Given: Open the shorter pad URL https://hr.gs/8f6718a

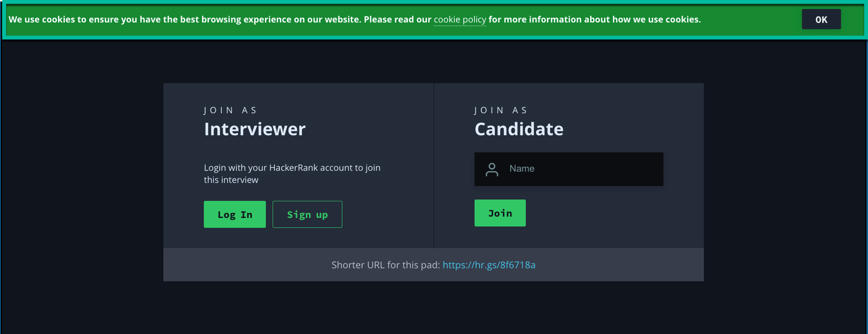Looking at the screenshot, I should [489, 265].
